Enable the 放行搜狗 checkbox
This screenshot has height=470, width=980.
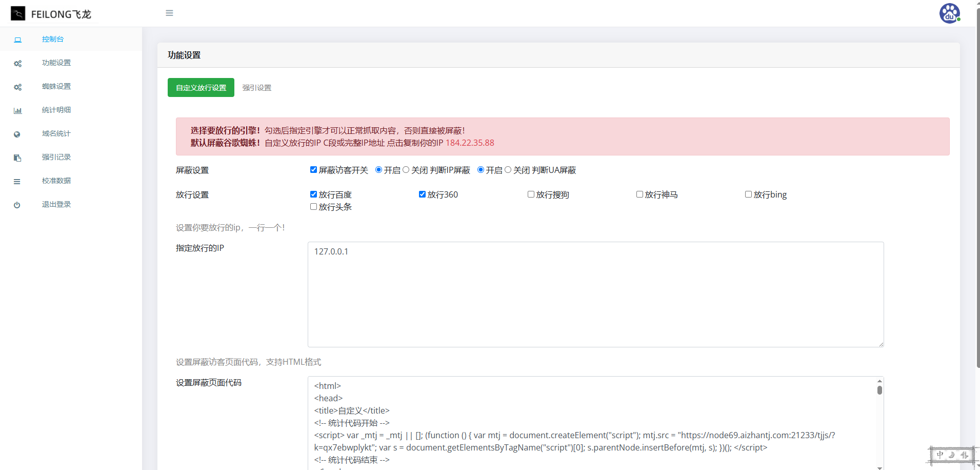click(x=531, y=194)
